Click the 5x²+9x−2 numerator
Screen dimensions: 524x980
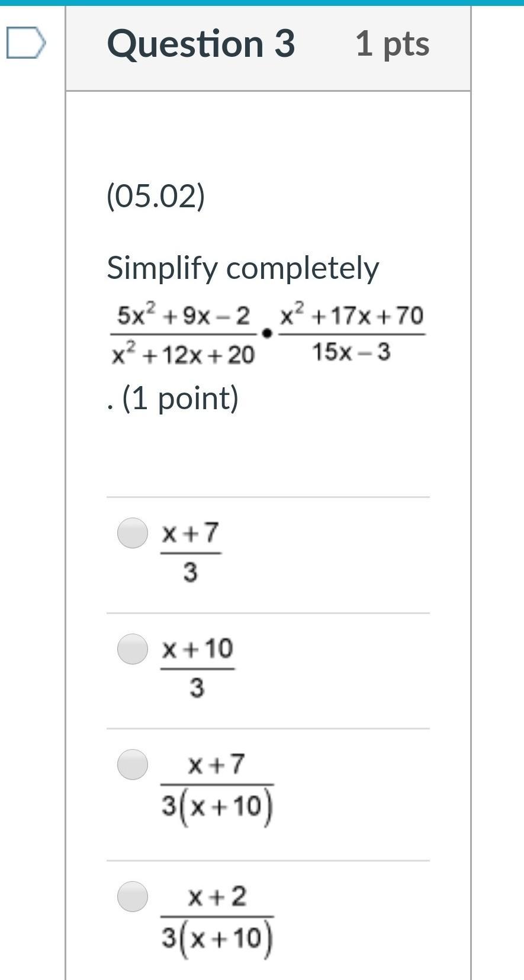tap(184, 316)
